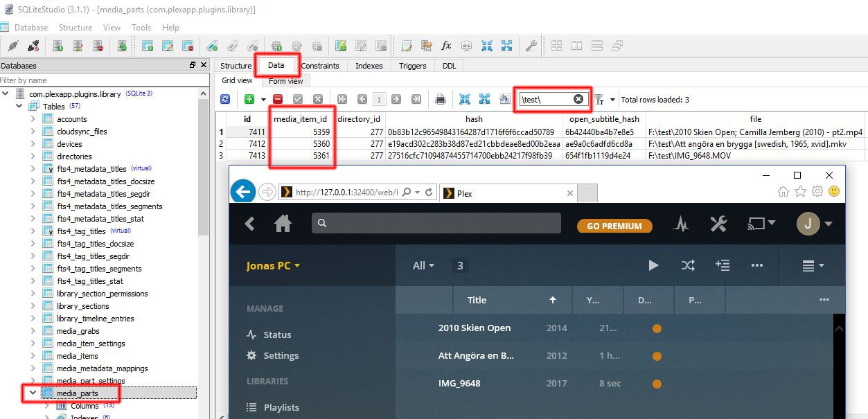Click Add database toolbar icon
868x419 pixels.
click(58, 46)
